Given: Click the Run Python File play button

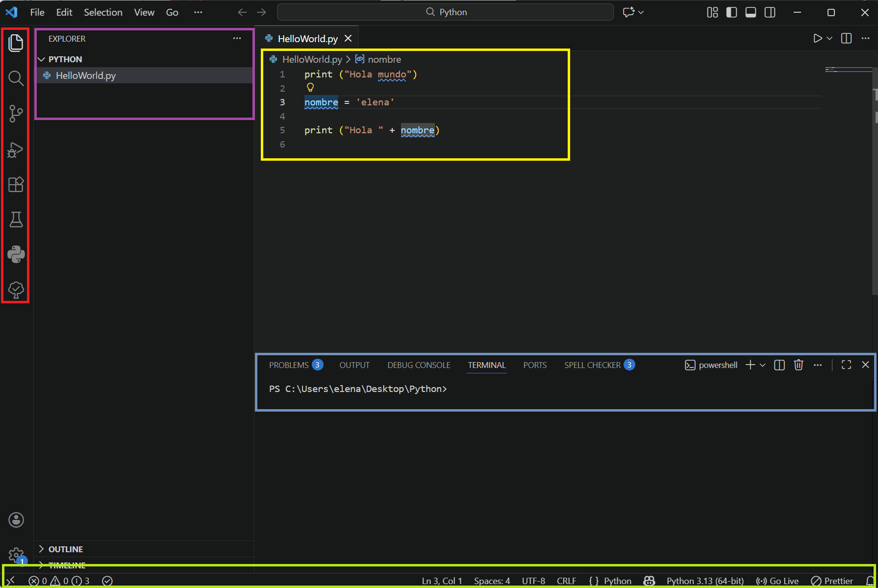Looking at the screenshot, I should coord(817,38).
